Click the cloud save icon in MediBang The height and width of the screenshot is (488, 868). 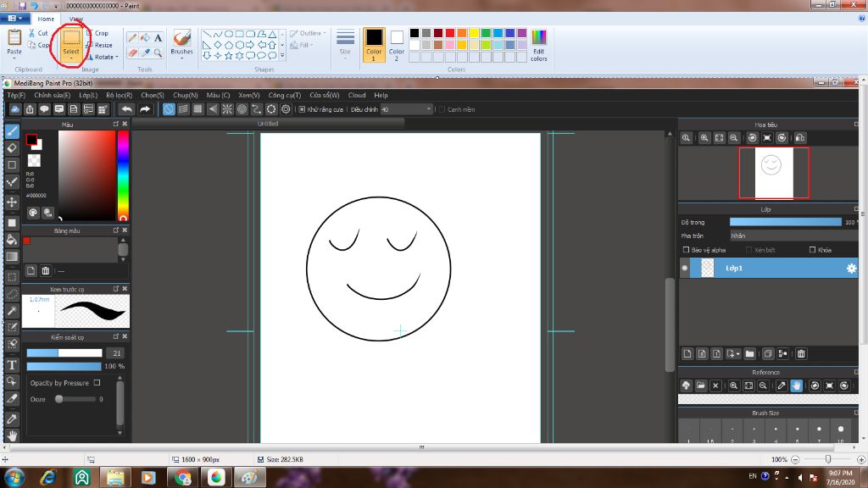[x=15, y=109]
